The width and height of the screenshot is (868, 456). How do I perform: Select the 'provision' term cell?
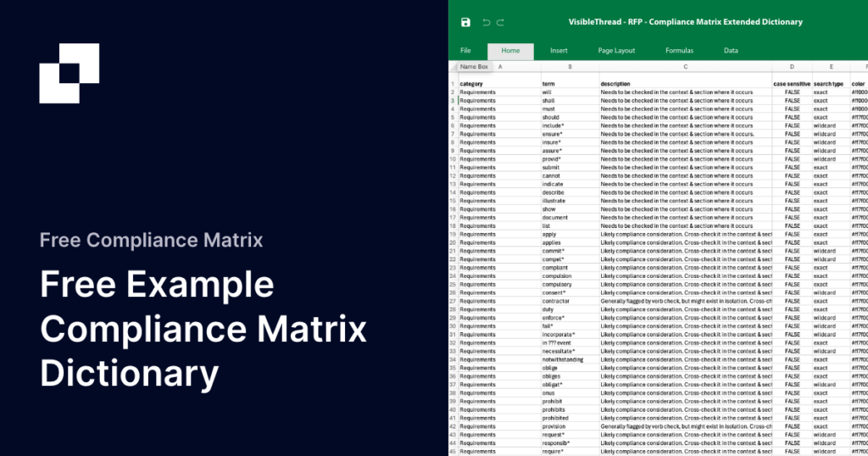click(x=570, y=426)
